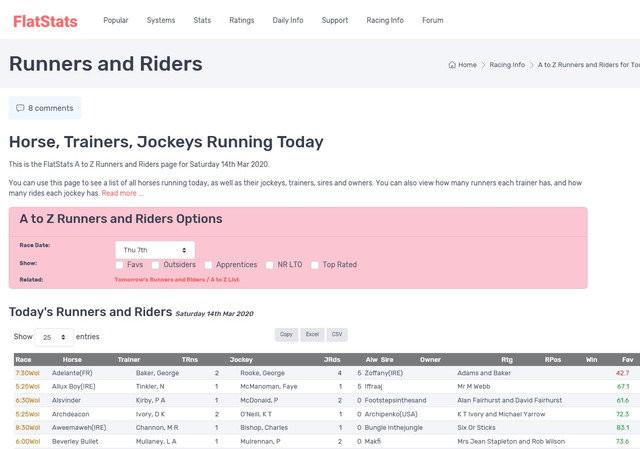Enable the NR LTO checkbox
Image resolution: width=640 pixels, height=449 pixels.
[269, 265]
